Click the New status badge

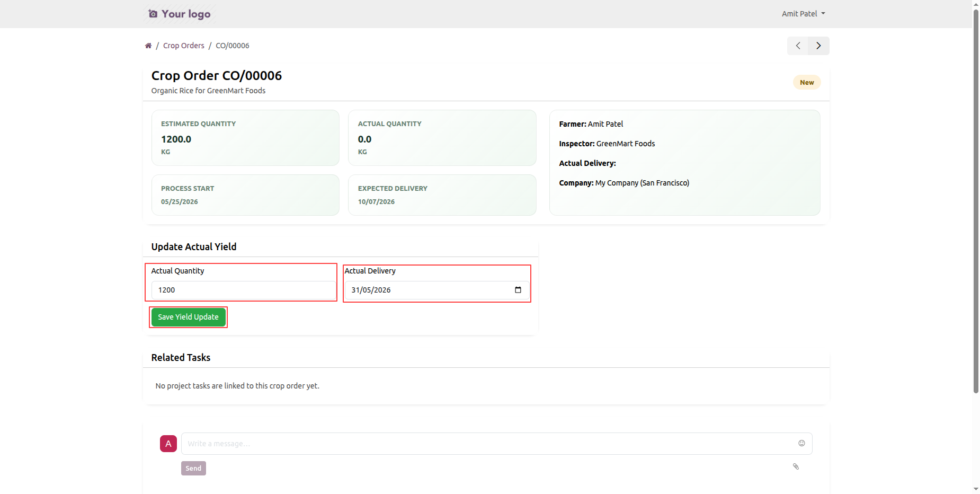click(x=807, y=82)
